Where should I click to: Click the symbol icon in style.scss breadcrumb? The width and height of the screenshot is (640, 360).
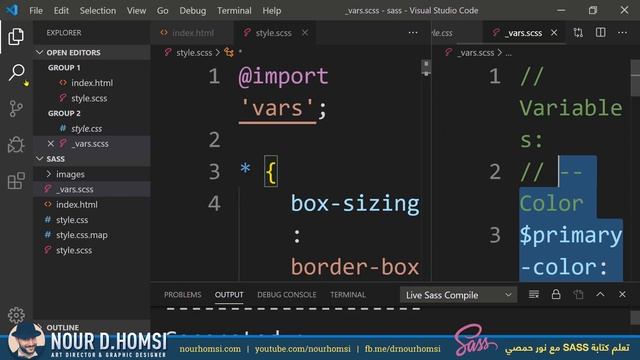(229, 53)
